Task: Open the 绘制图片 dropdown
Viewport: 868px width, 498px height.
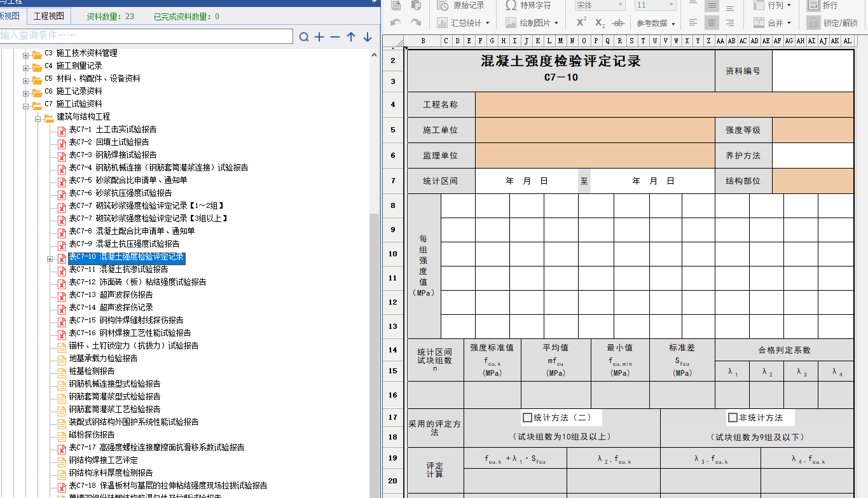Action: tap(532, 23)
